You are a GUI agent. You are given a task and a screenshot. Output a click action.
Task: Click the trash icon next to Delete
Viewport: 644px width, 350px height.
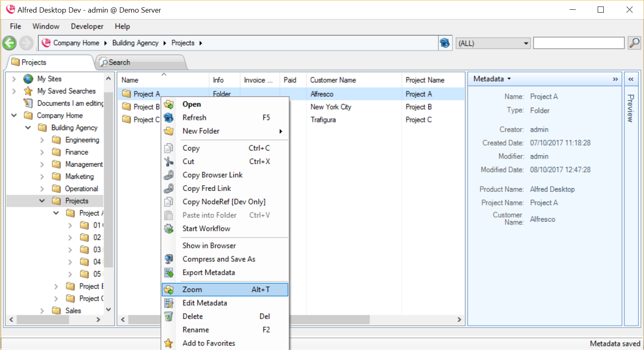[169, 317]
